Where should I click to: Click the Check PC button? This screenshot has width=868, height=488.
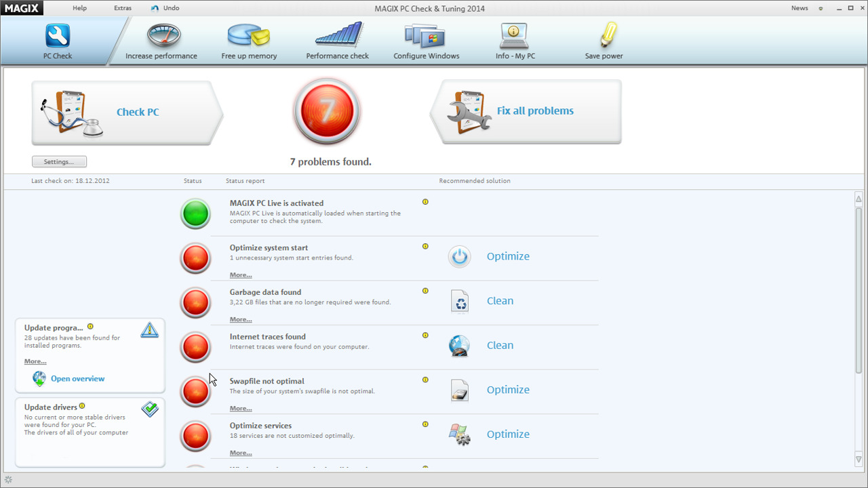click(127, 113)
